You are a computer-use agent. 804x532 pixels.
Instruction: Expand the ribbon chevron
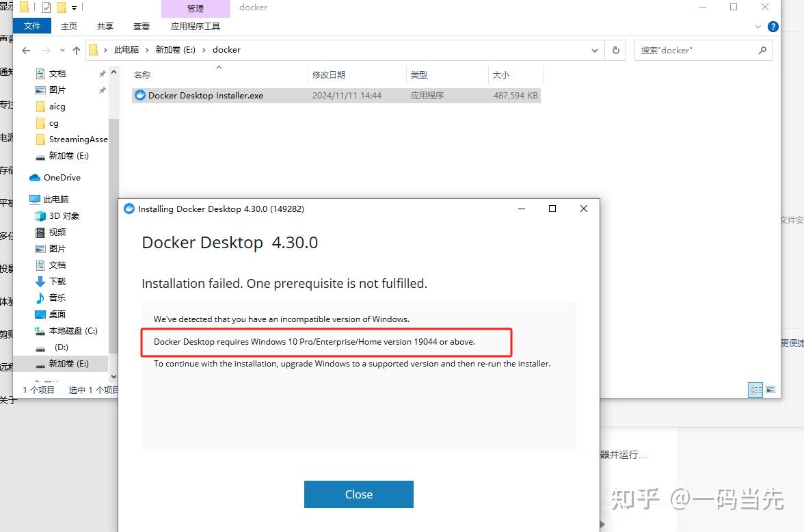(x=758, y=27)
